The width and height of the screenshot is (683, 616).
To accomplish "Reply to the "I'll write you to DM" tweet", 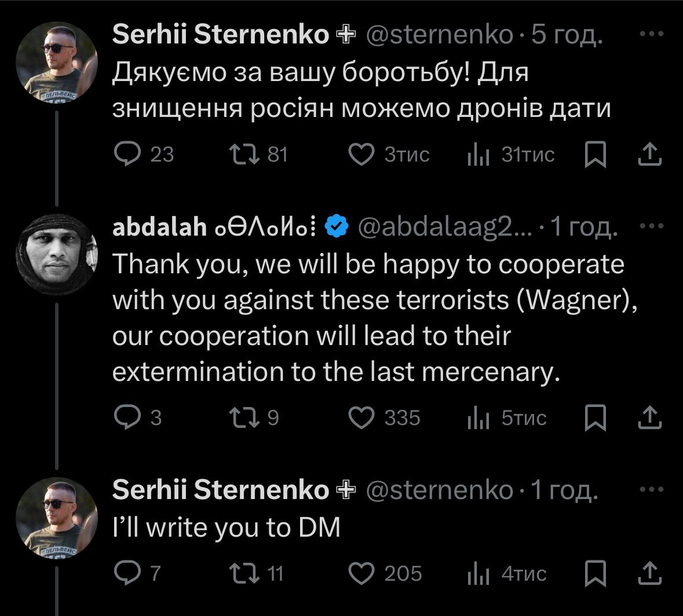I will 126,573.
